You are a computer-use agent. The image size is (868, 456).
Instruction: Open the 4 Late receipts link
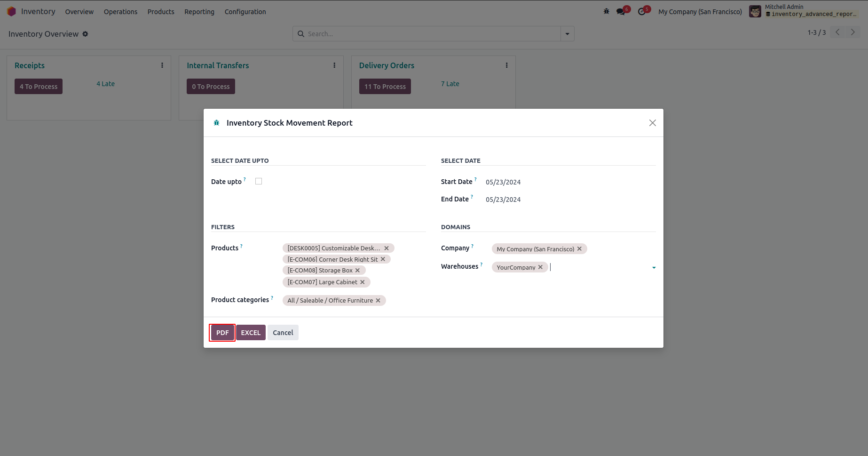(x=106, y=84)
